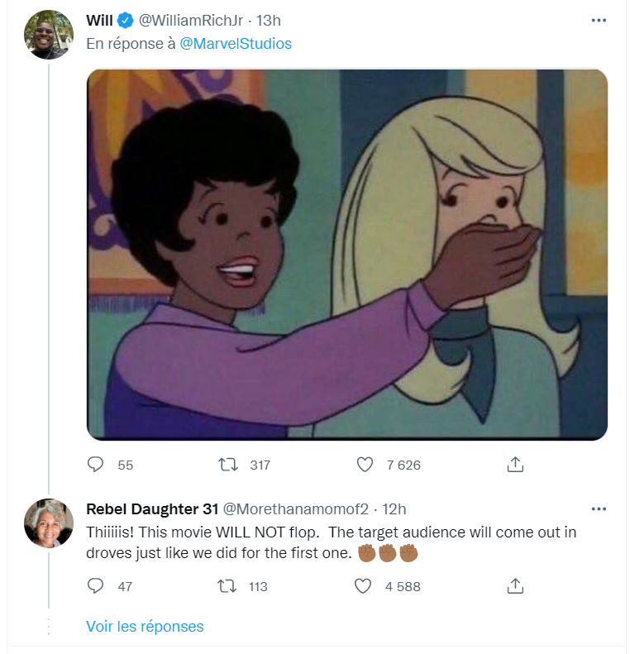Click Rebel Daughter 31's avatar photo
644x654 pixels.
click(x=49, y=523)
